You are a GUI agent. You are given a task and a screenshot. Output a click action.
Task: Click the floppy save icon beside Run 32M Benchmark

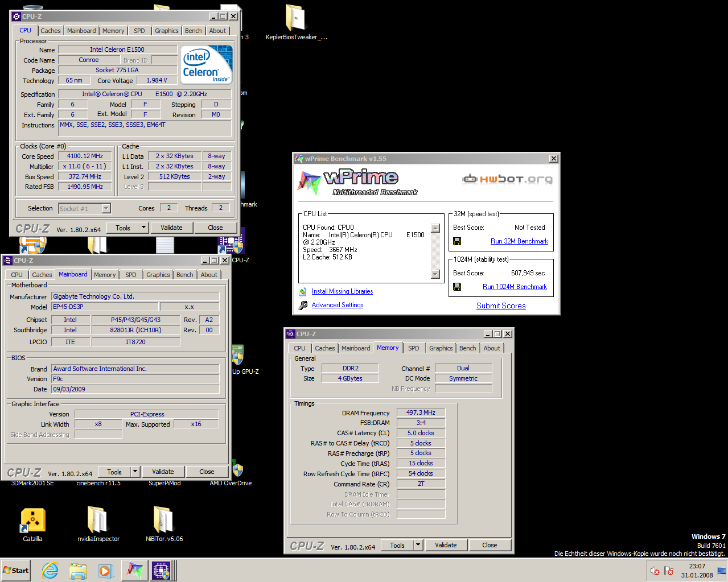[456, 241]
